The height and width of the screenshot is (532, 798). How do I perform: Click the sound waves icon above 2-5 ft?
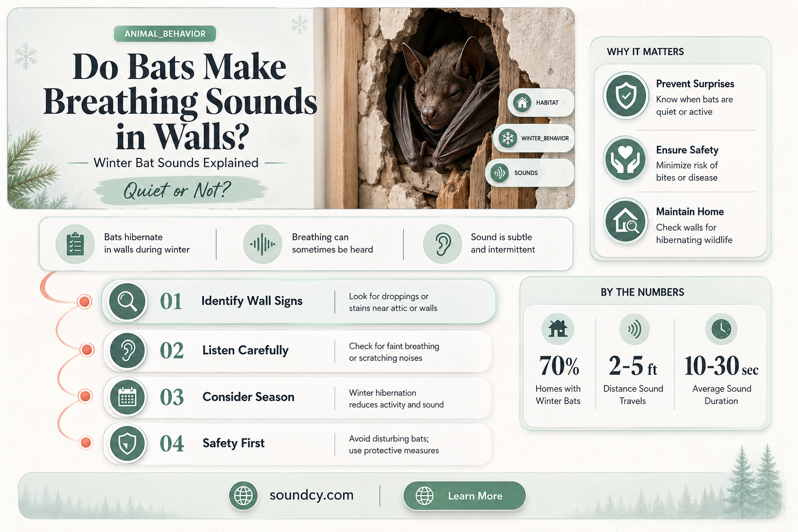coord(634,328)
